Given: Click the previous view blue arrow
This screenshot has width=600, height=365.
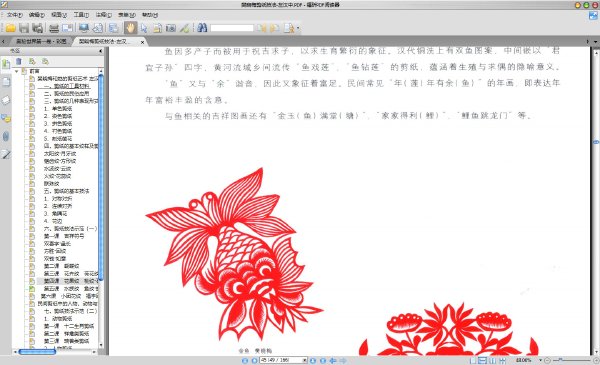Looking at the screenshot, I should (x=333, y=360).
